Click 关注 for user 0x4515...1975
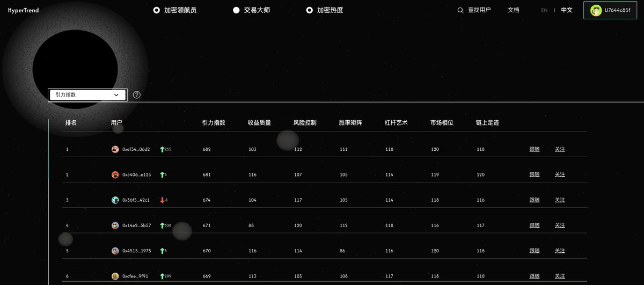Image resolution: width=644 pixels, height=285 pixels. click(x=560, y=251)
